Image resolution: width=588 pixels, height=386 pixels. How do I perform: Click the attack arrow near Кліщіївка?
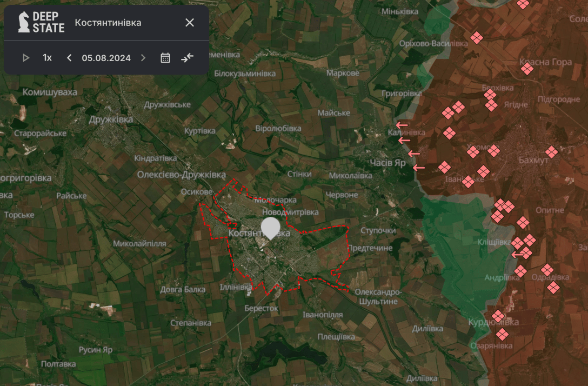click(x=518, y=254)
